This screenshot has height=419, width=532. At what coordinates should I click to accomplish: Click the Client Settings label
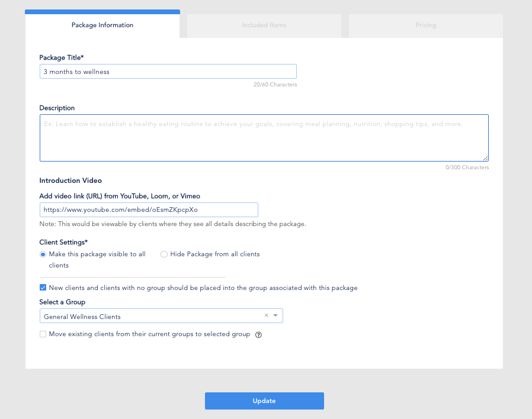click(x=63, y=243)
